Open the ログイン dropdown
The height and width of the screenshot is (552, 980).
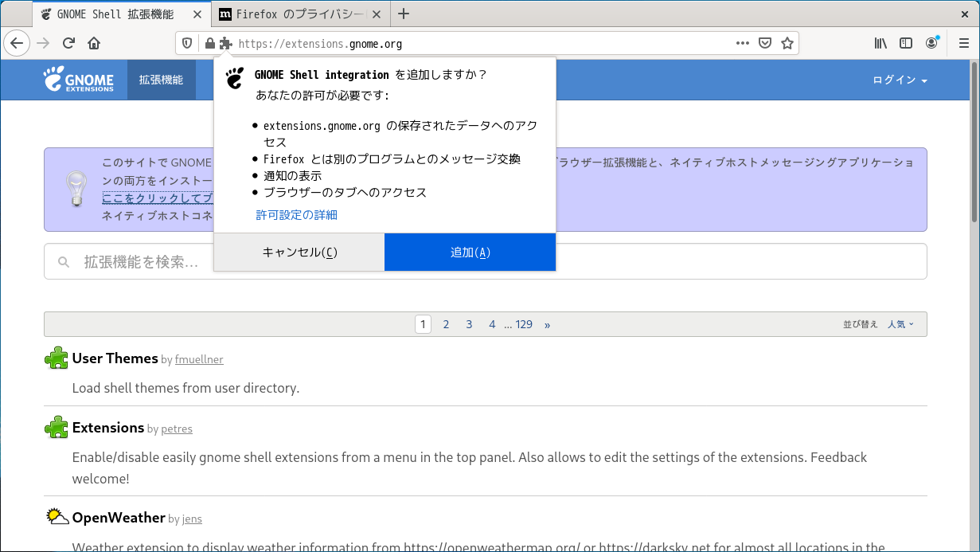click(900, 80)
